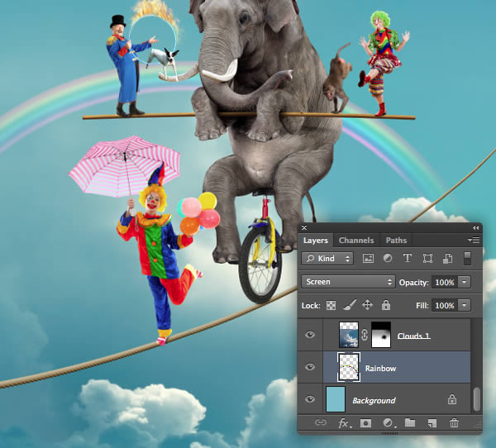
Task: Click the Fill 100% field
Action: 445,305
